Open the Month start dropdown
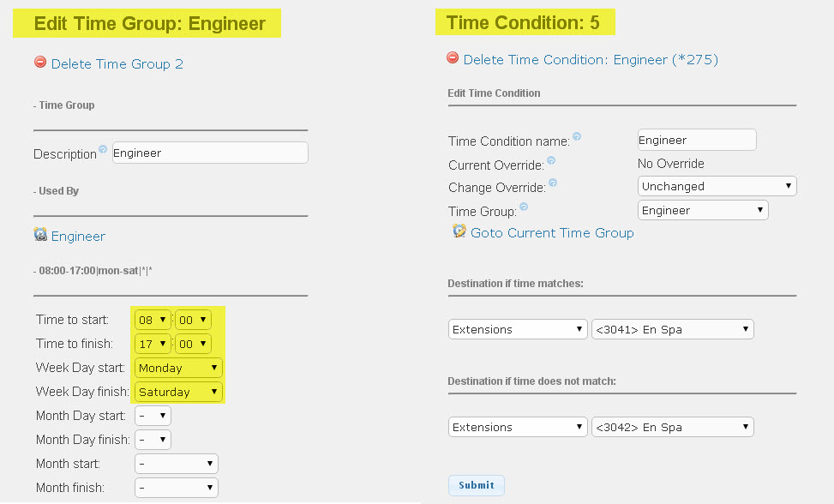 point(177,464)
